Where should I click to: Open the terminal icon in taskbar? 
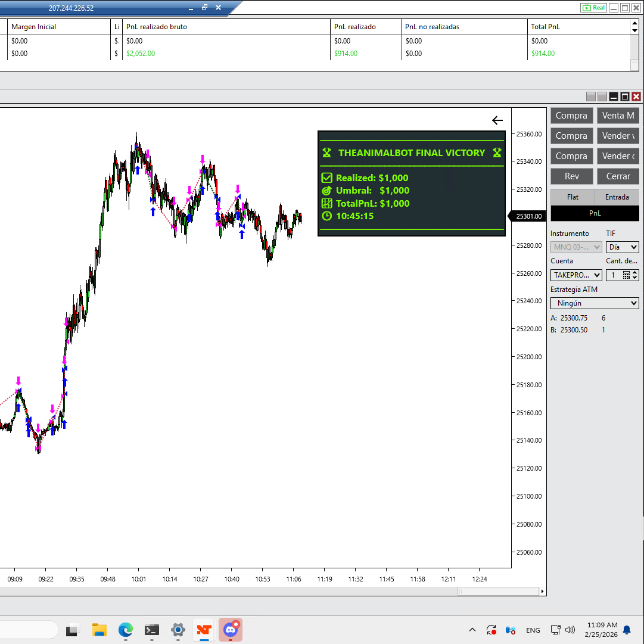(x=152, y=630)
